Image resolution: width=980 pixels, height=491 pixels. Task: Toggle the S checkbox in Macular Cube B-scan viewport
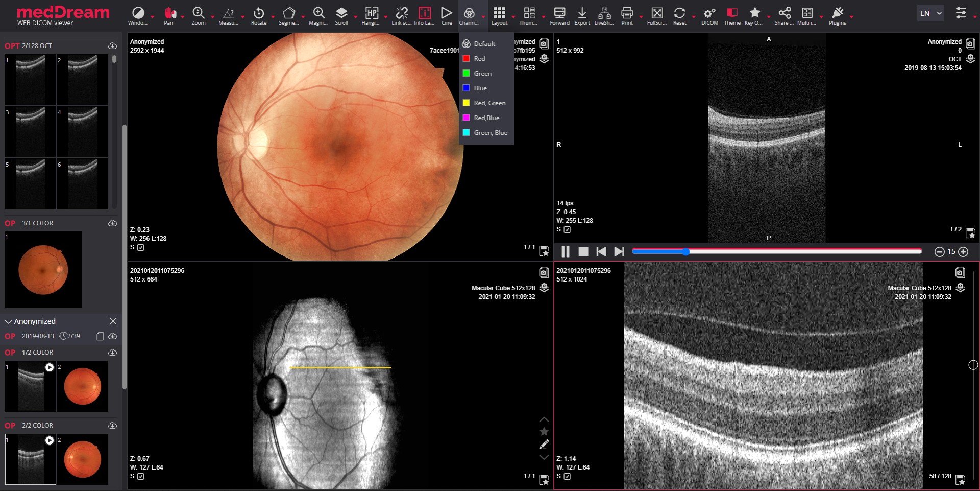[x=567, y=476]
